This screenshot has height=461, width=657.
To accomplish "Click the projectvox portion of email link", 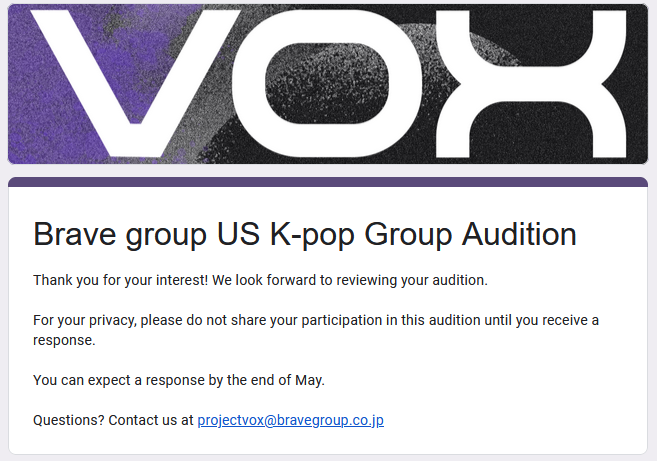I will point(230,420).
